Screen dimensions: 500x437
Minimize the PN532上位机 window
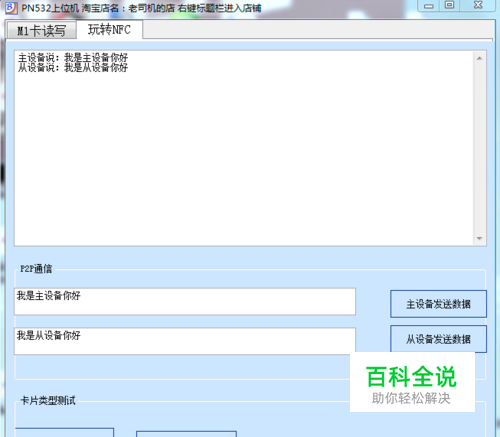[429, 6]
